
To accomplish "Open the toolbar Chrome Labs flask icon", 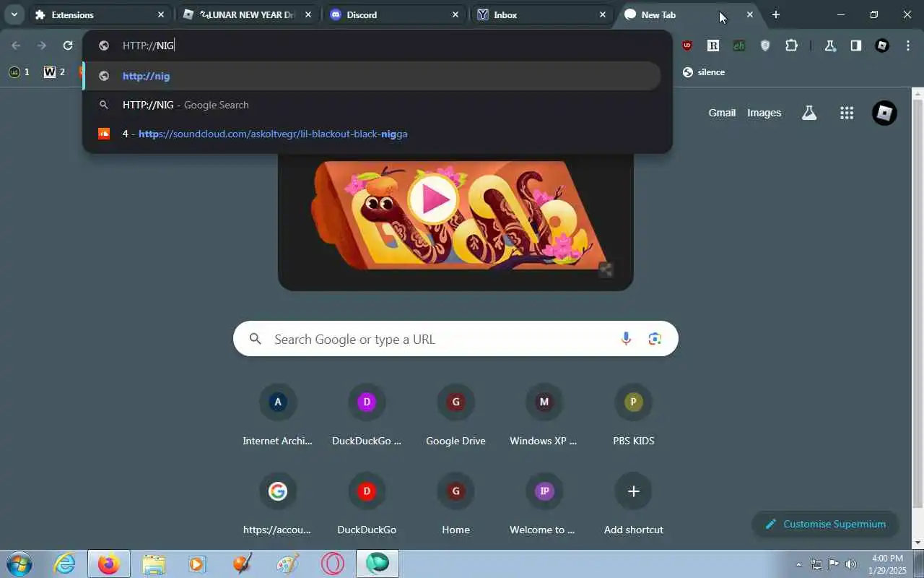I will [x=830, y=46].
